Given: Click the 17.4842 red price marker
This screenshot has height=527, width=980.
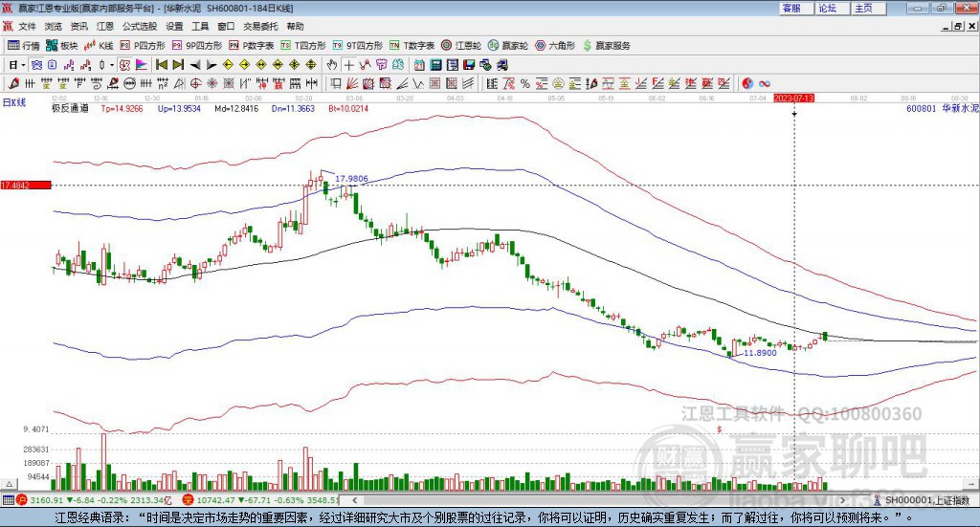Looking at the screenshot, I should 26,186.
